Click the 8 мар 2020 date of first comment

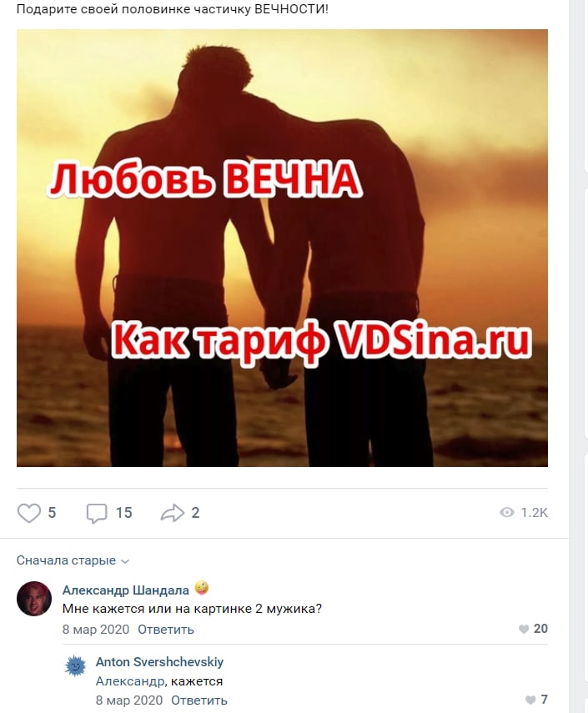click(96, 630)
